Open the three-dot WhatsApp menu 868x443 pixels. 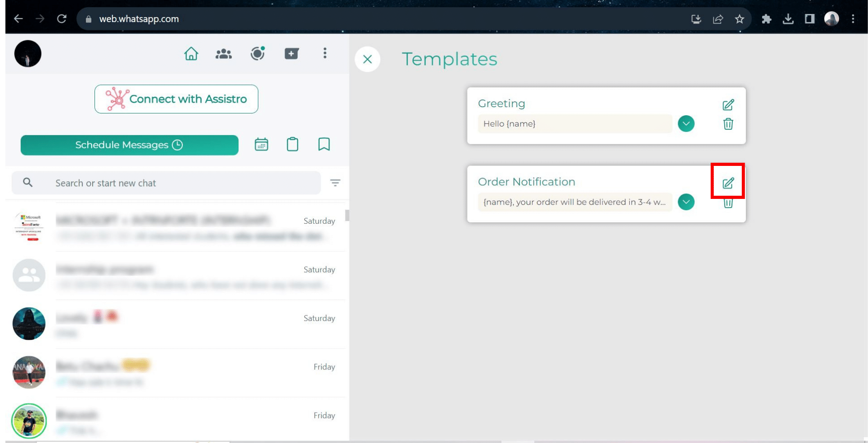point(325,53)
